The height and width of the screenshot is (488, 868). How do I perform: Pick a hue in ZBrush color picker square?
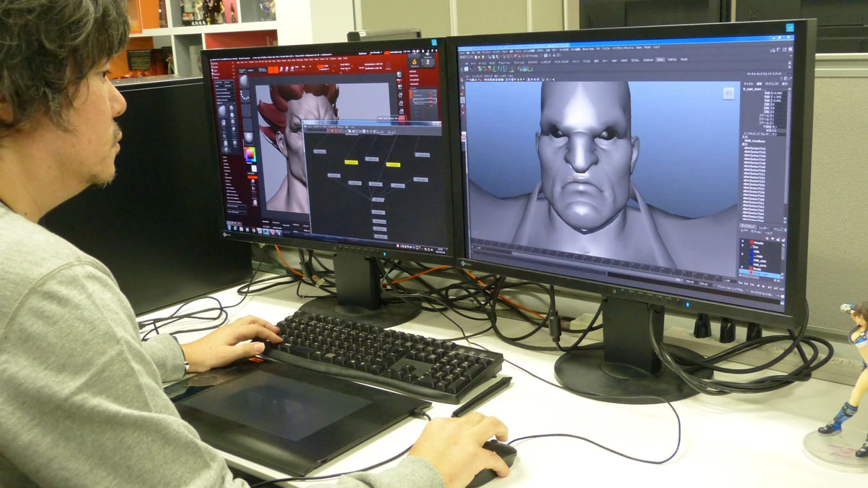[251, 154]
